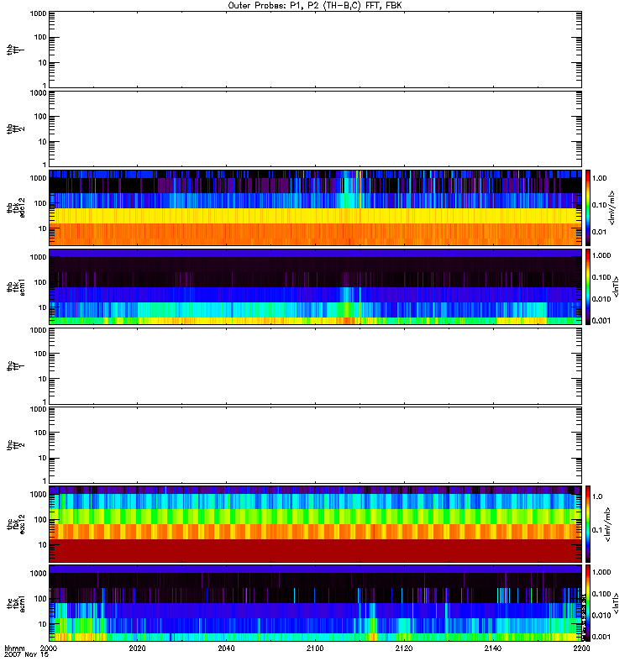Click the "1.000" value on thc scm1 color bar
Viewport: 630px width, 672px height.
coord(601,572)
